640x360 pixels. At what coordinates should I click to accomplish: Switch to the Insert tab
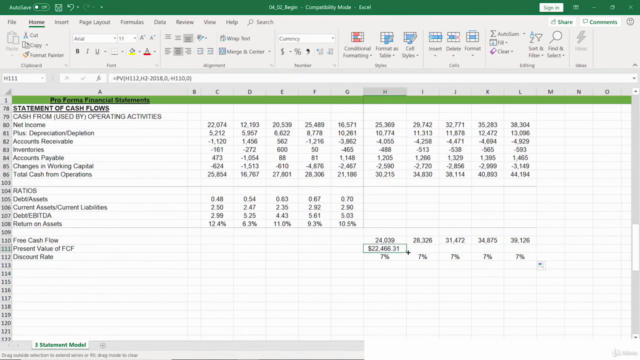pyautogui.click(x=61, y=22)
